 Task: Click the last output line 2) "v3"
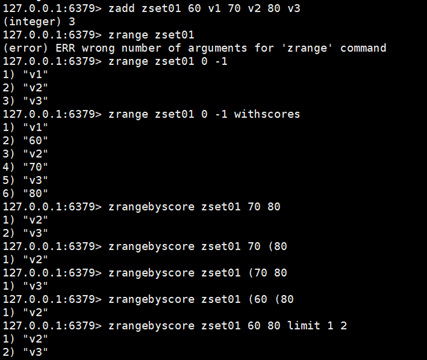(25, 352)
